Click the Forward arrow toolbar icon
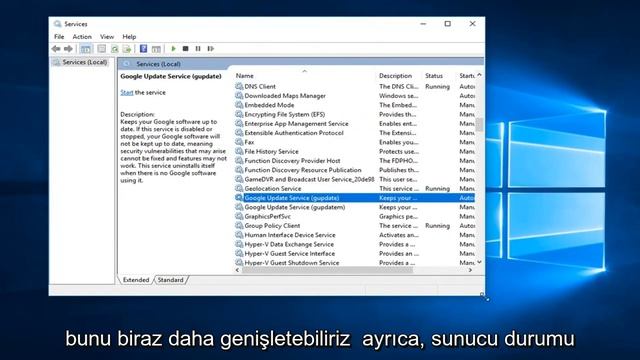 coord(68,49)
